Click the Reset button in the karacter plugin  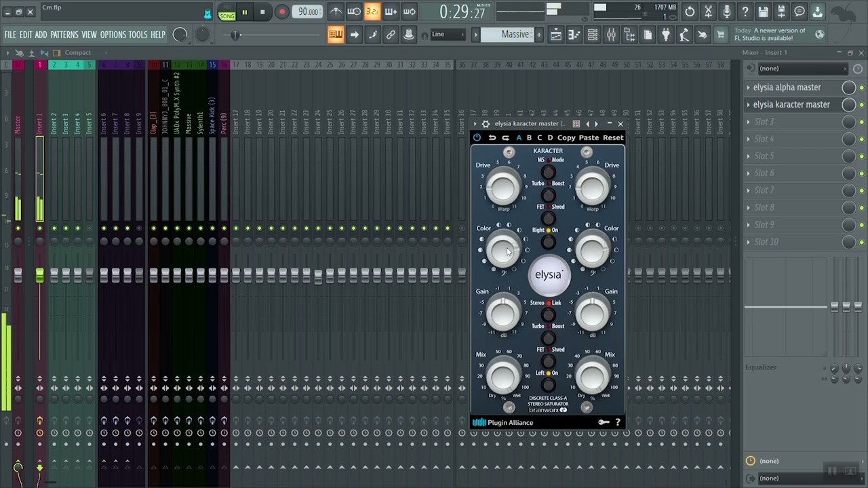(613, 138)
